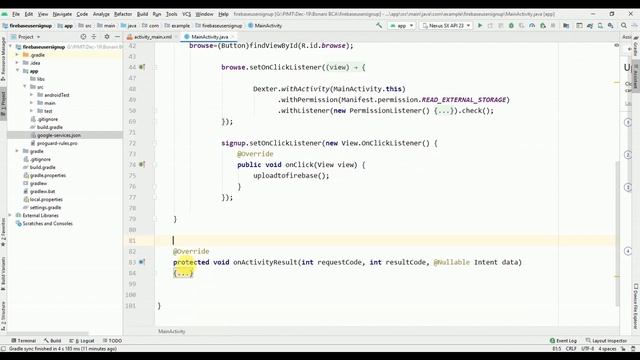Collapse the app module folder

[17, 71]
